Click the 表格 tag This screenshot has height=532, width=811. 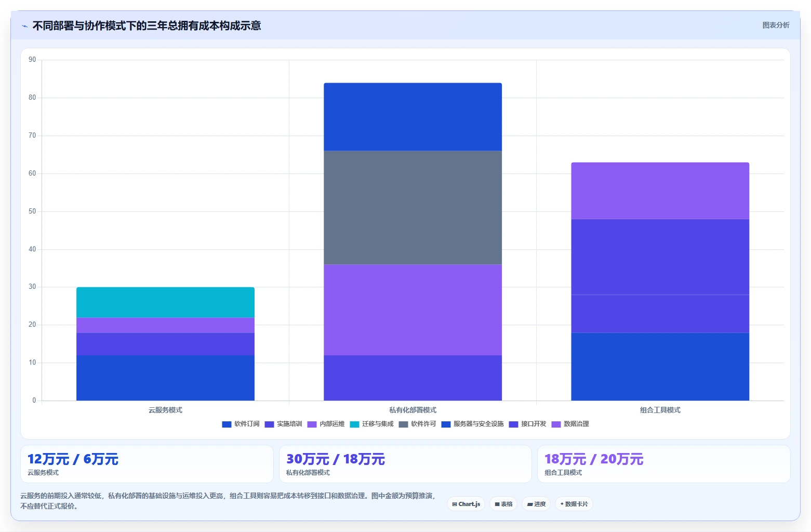click(503, 504)
